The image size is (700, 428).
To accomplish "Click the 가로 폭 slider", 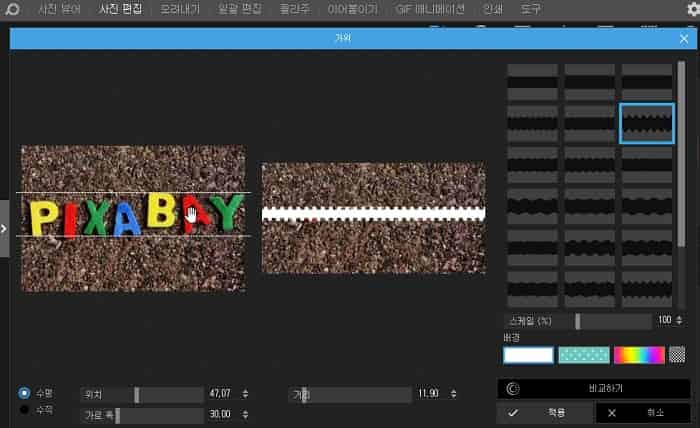I will tap(142, 416).
